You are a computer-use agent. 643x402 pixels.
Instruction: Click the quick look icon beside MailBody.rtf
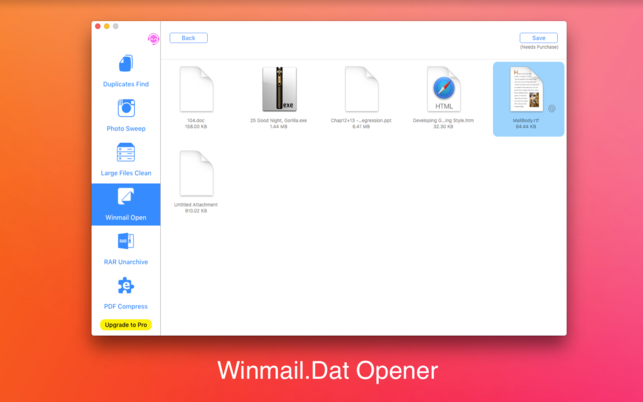(552, 109)
